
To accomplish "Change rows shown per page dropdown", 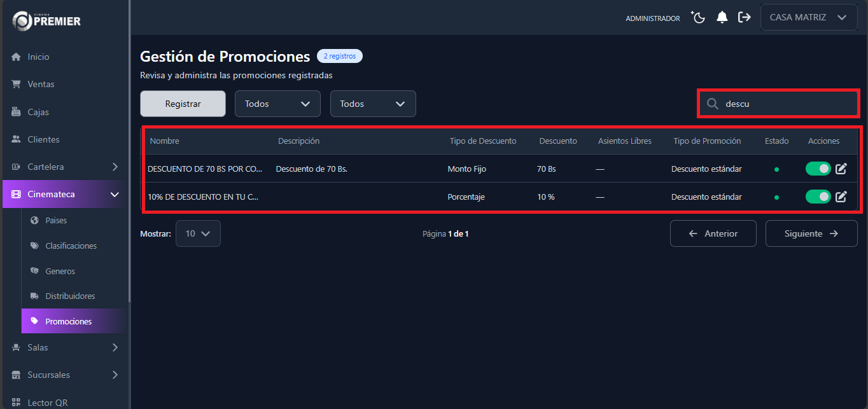I will (198, 233).
